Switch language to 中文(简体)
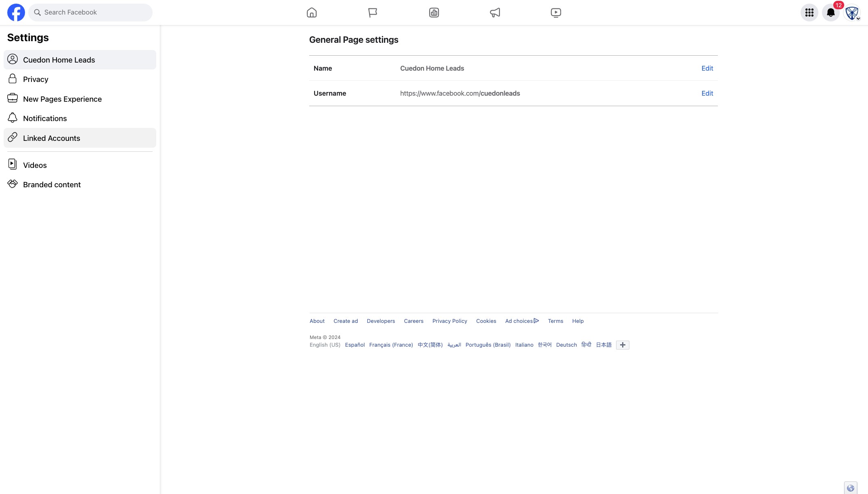Screen dimensions: 868x494 430,345
